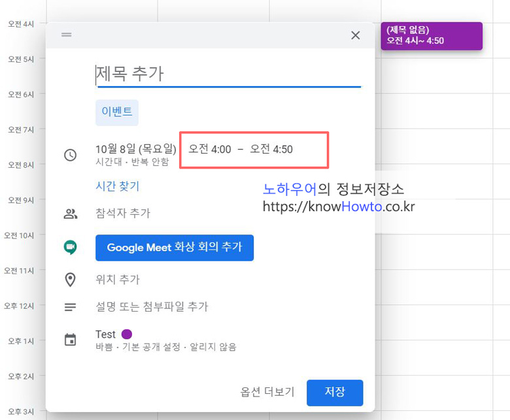This screenshot has width=510, height=420.
Task: Change start time 오전 4:00
Action: pyautogui.click(x=210, y=149)
